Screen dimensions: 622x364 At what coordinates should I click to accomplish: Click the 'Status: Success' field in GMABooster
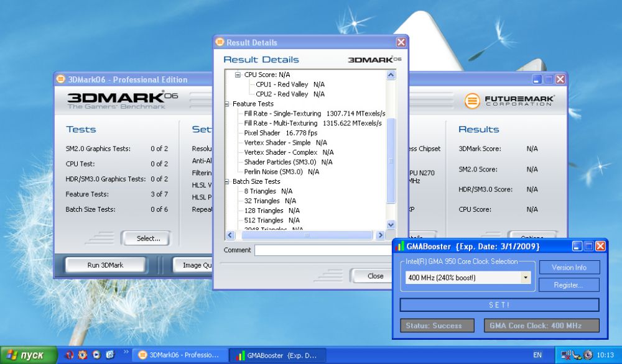pyautogui.click(x=437, y=325)
